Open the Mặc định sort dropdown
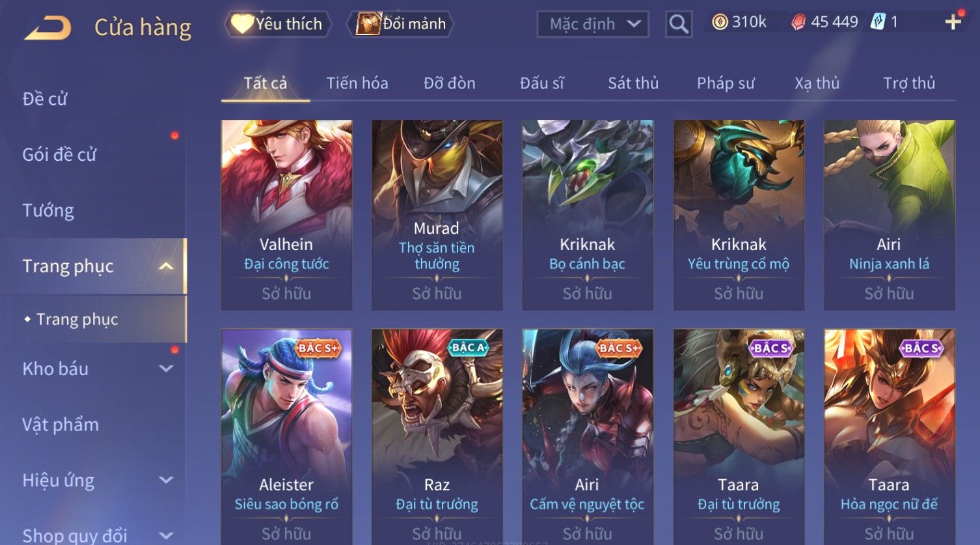The image size is (980, 545). 593,24
